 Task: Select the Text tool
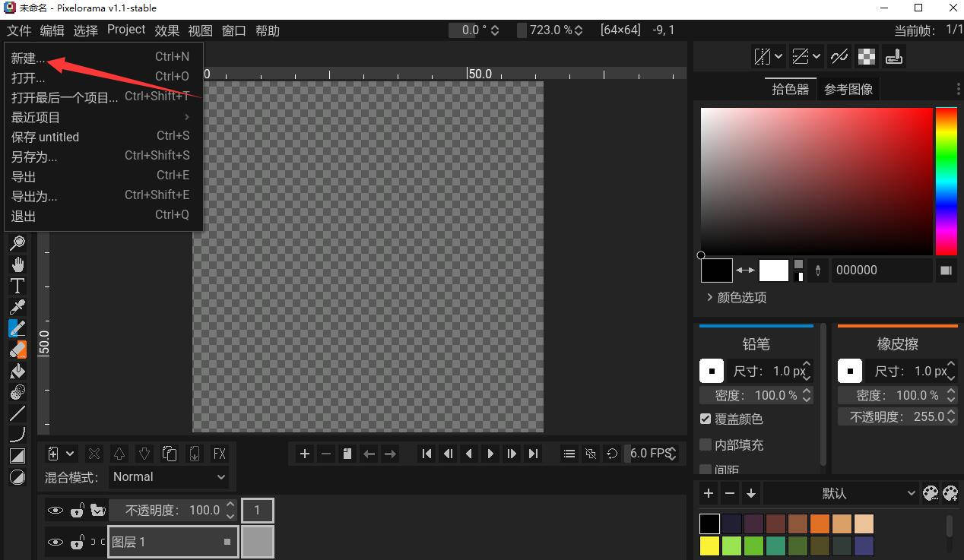tap(17, 286)
